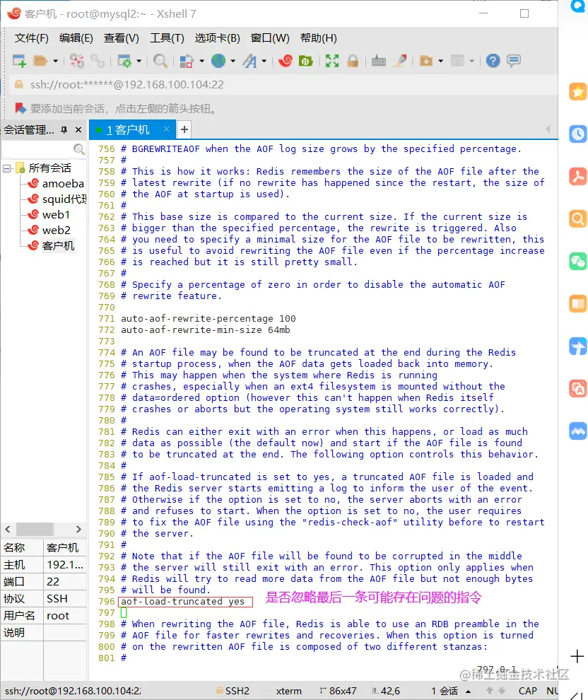The width and height of the screenshot is (588, 700).
Task: Click the session manager search box
Action: [x=44, y=149]
